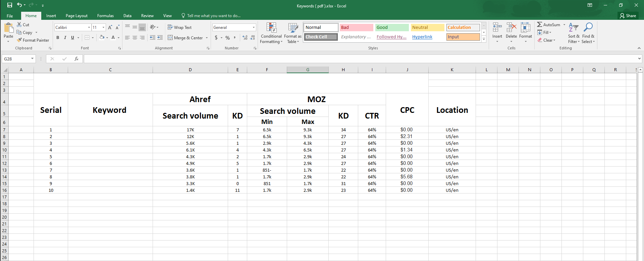
Task: Apply the Good green cell style swatch
Action: tap(391, 28)
